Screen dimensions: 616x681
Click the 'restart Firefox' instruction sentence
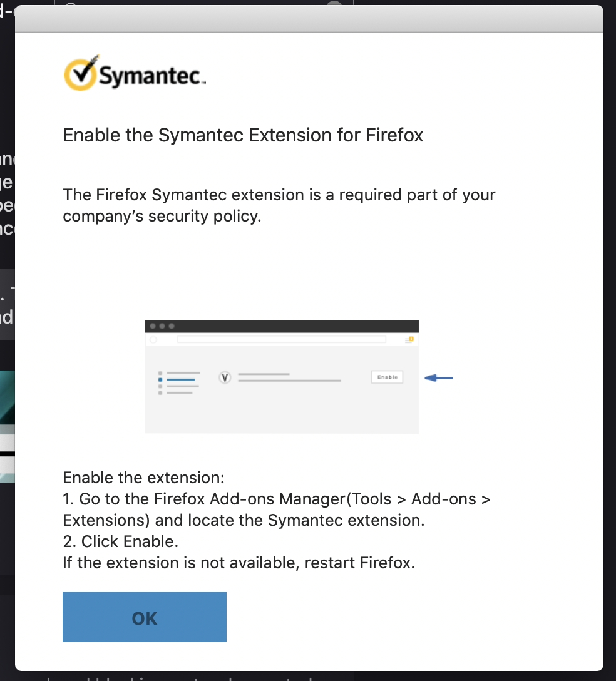239,563
